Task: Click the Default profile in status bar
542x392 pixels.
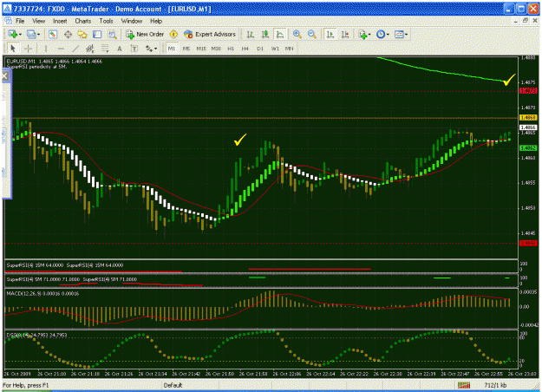Action: click(173, 385)
